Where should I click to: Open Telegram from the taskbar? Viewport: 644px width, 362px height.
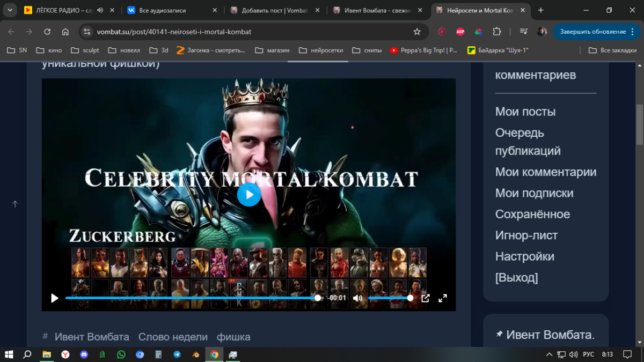click(x=177, y=354)
